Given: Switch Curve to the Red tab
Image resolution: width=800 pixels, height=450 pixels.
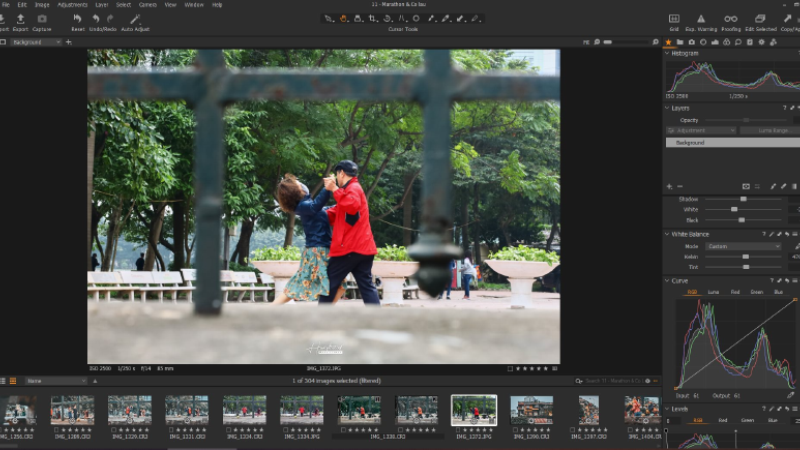Looking at the screenshot, I should point(735,292).
